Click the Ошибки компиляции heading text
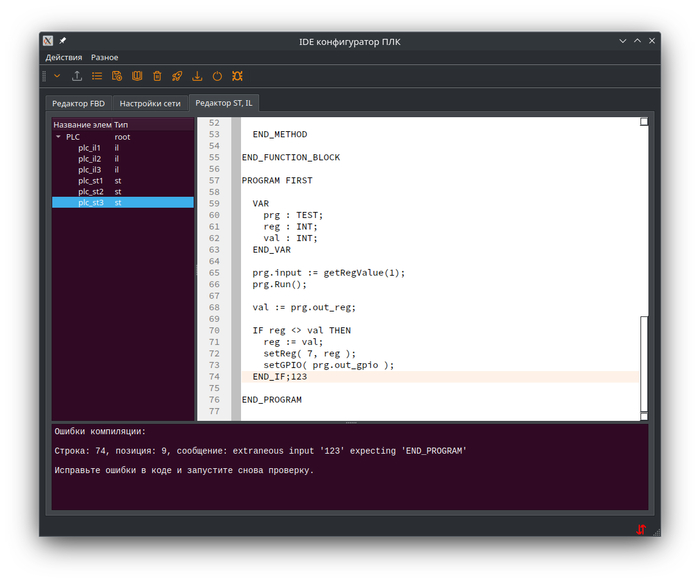The image size is (700, 583). pyautogui.click(x=100, y=432)
